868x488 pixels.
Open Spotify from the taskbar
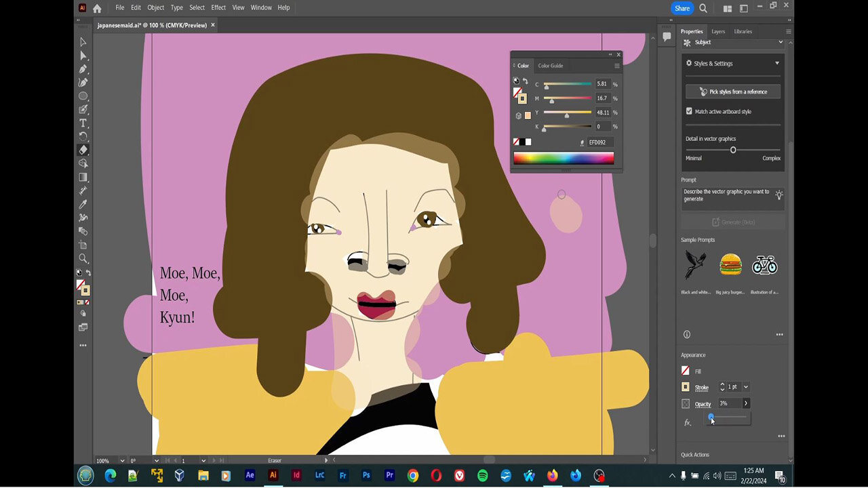tap(482, 476)
